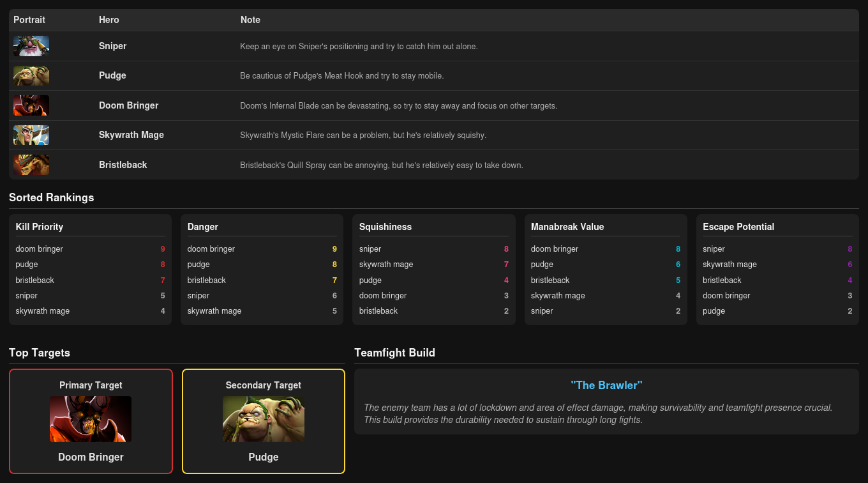Click pudge in Manabreak Value list
The height and width of the screenshot is (483, 868).
pos(542,264)
